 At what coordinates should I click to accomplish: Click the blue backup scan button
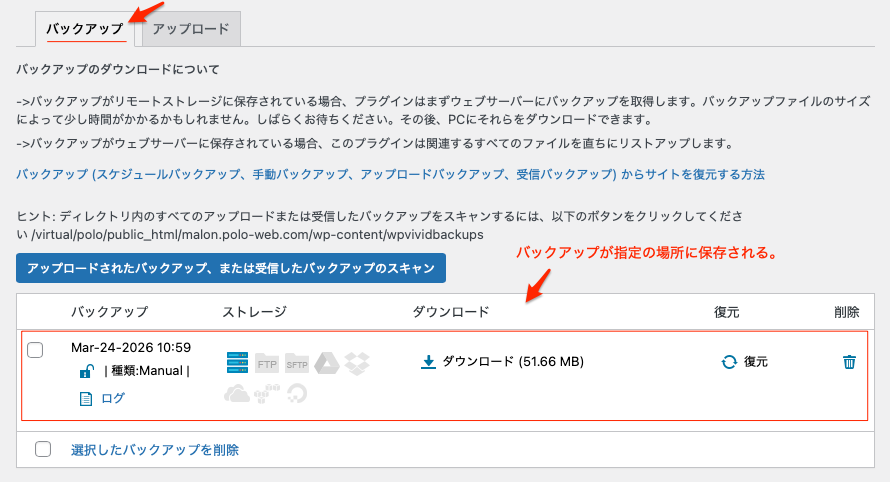click(x=230, y=268)
